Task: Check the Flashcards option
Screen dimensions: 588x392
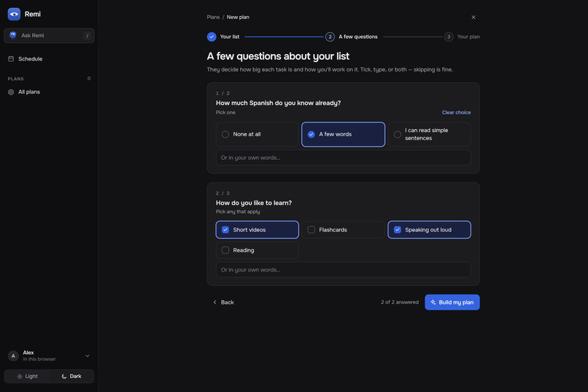Action: pos(343,229)
